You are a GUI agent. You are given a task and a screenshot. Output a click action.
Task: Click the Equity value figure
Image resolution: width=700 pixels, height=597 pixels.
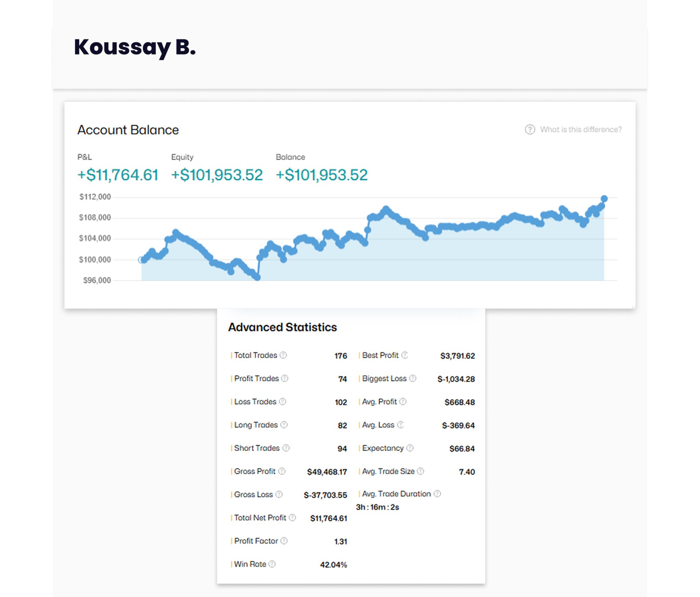tap(217, 175)
